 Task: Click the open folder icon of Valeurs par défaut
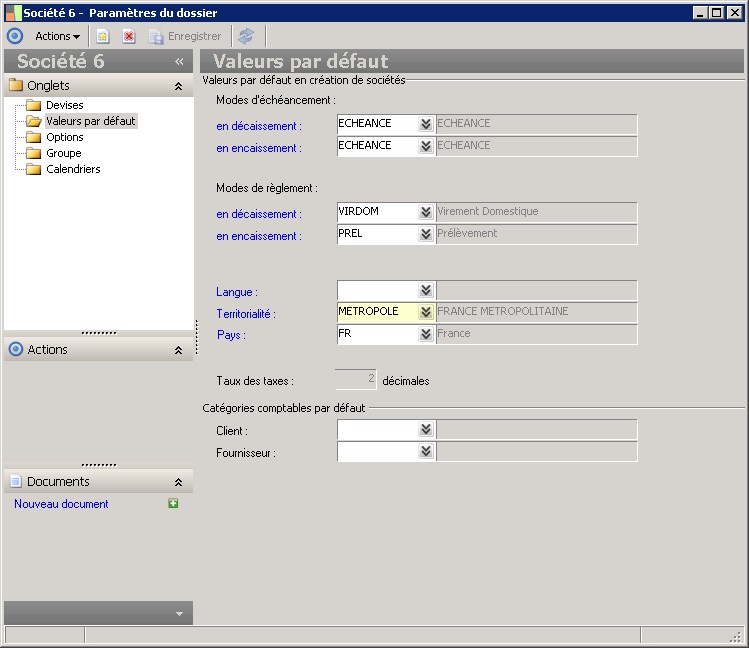pyautogui.click(x=33, y=121)
